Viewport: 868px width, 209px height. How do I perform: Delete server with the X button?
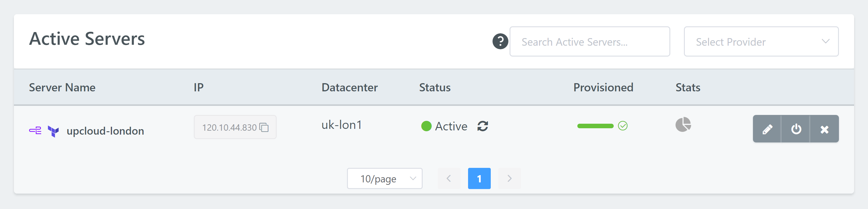pos(824,129)
